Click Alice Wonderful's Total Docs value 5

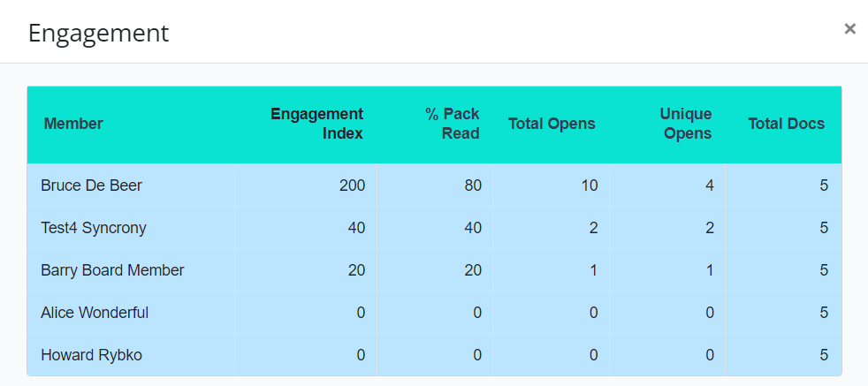pyautogui.click(x=825, y=313)
